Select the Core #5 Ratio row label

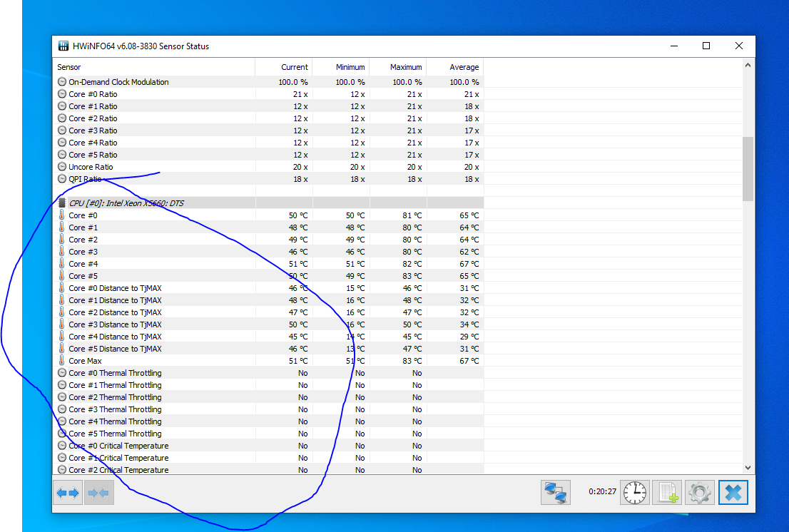(93, 155)
